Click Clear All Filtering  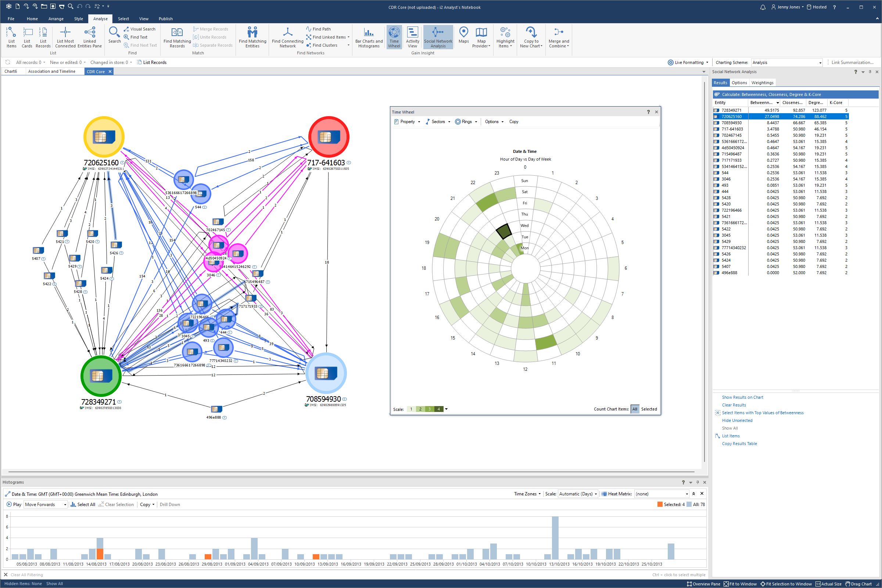pos(26,574)
